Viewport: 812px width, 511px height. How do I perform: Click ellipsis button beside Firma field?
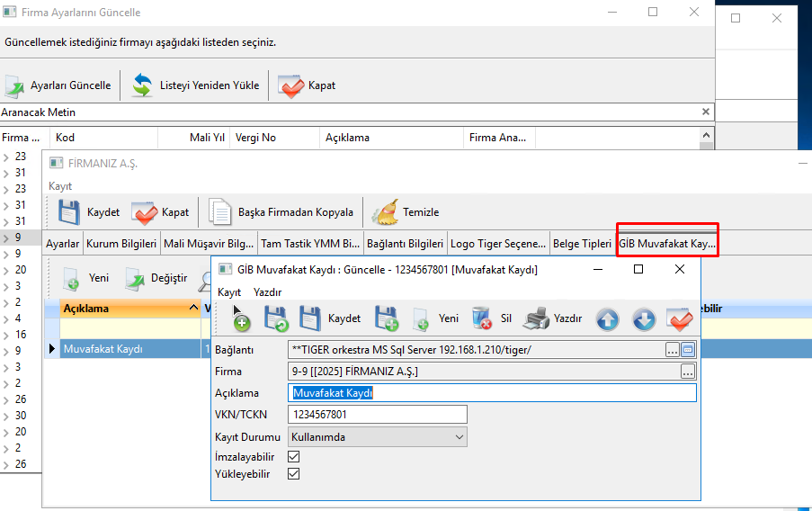pyautogui.click(x=688, y=372)
